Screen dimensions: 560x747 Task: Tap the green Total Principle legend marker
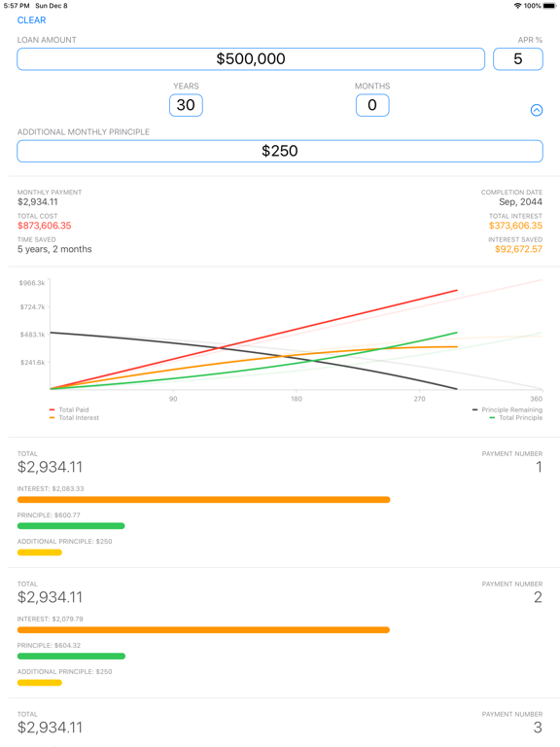click(x=492, y=418)
